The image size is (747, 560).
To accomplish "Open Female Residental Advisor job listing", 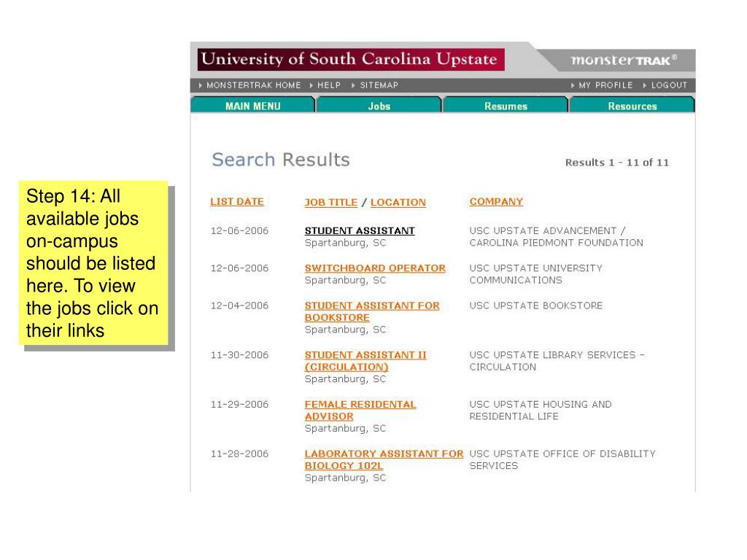I will [360, 410].
